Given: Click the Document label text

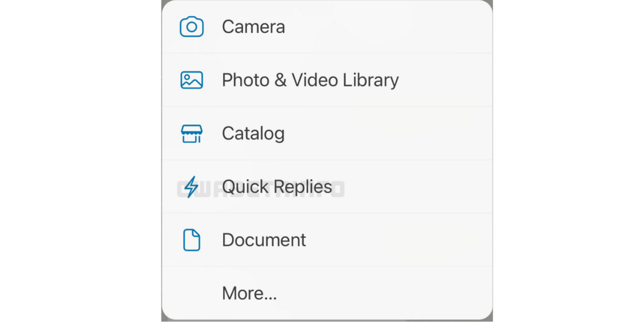Looking at the screenshot, I should [264, 240].
